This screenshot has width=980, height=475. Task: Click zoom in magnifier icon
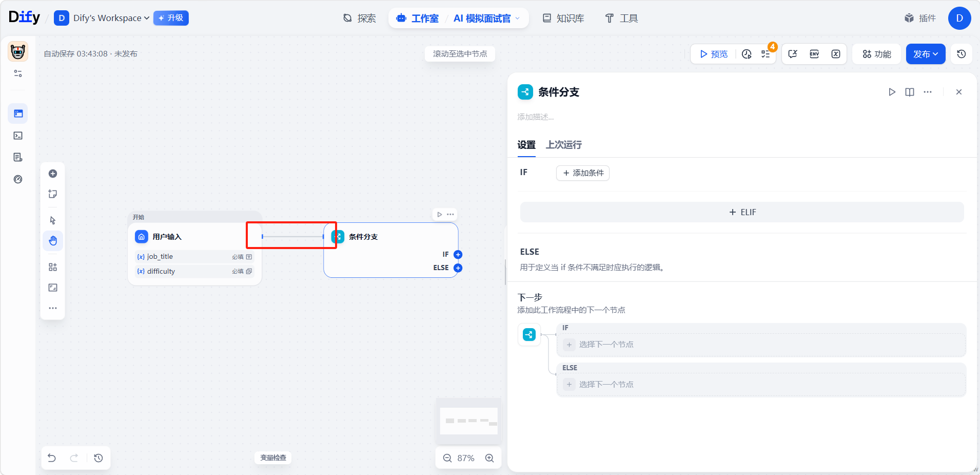(x=489, y=458)
